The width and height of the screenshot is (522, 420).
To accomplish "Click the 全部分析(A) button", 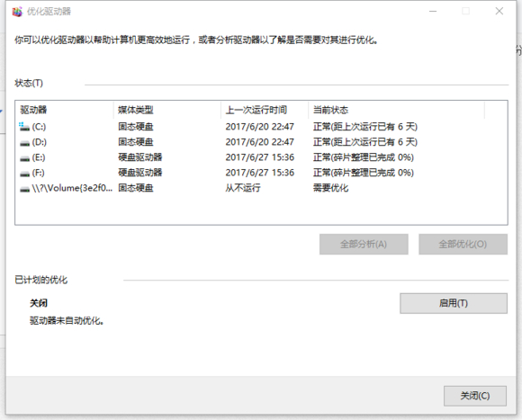I will [x=364, y=245].
